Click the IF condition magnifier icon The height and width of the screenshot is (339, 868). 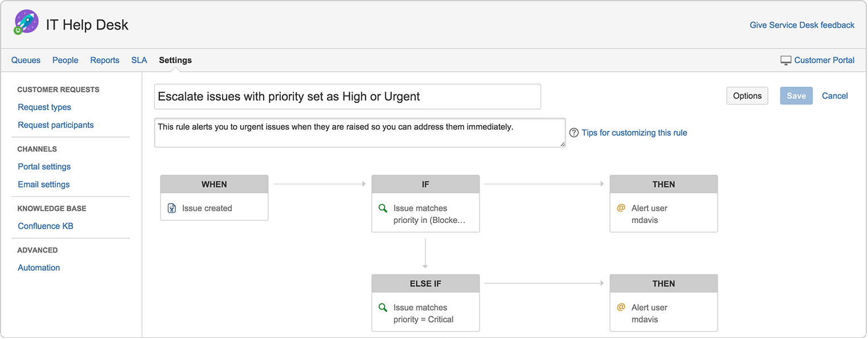pos(383,208)
